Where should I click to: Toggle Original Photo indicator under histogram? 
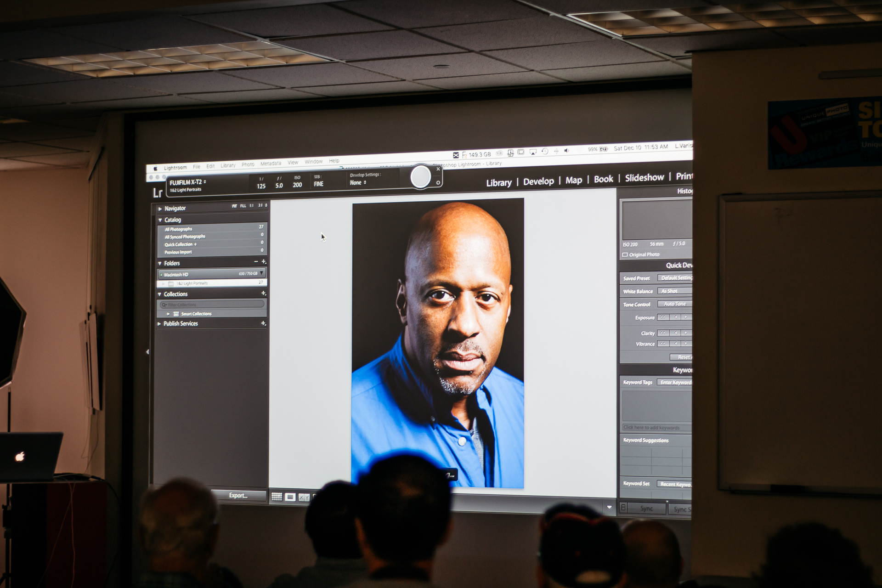point(625,254)
